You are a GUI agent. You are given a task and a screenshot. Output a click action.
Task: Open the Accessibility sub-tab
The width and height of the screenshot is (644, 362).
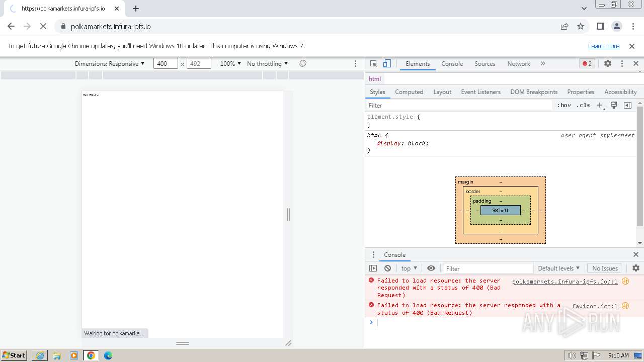click(x=620, y=92)
